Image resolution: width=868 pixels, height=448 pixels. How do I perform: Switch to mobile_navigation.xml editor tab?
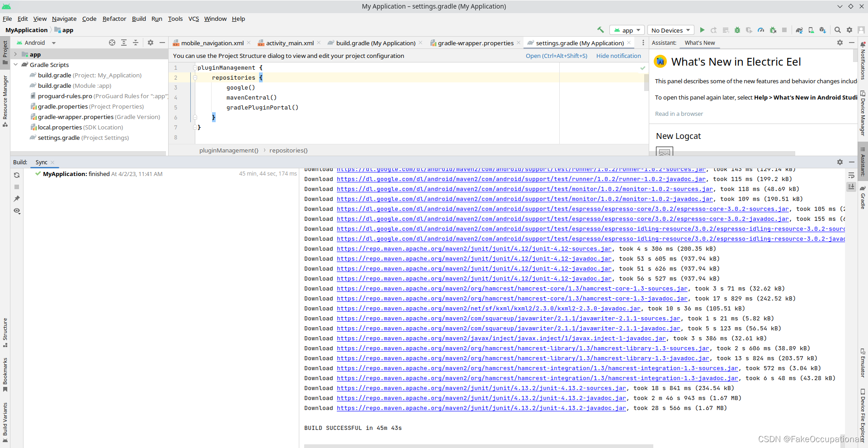click(212, 43)
